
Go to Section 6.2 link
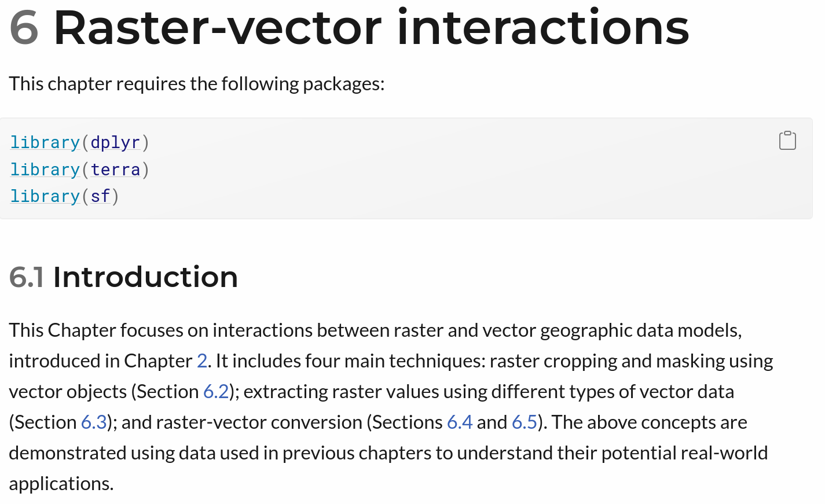216,392
